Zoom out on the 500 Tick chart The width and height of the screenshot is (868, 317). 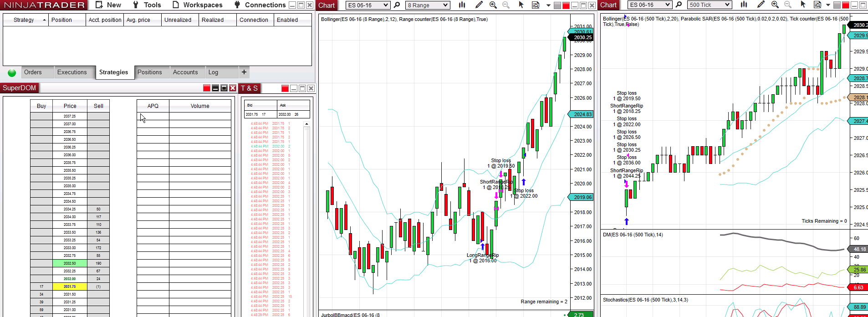coord(787,5)
